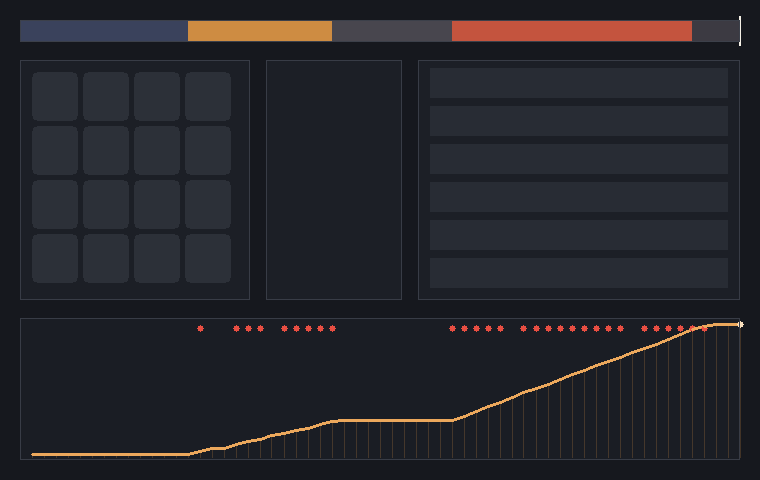The width and height of the screenshot is (760, 480).
Task: Click the orange segment of the top bar
Action: coord(260,31)
